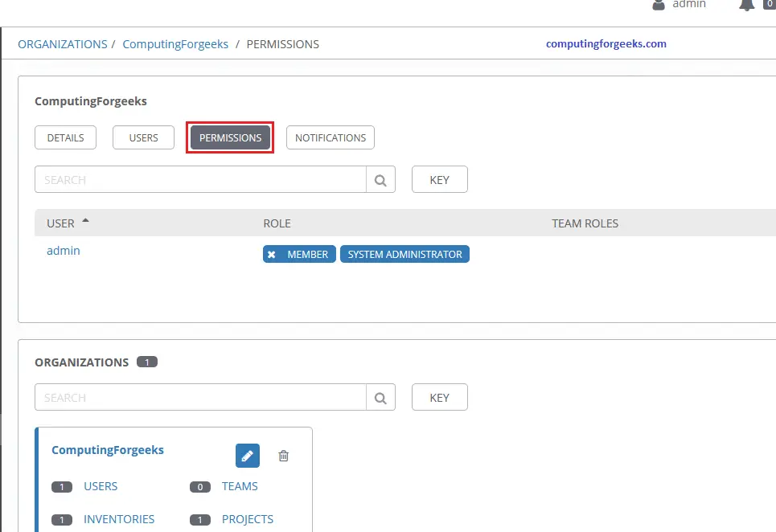Screen dimensions: 776x532
Task: Open the DETAILS tab
Action: pos(65,137)
